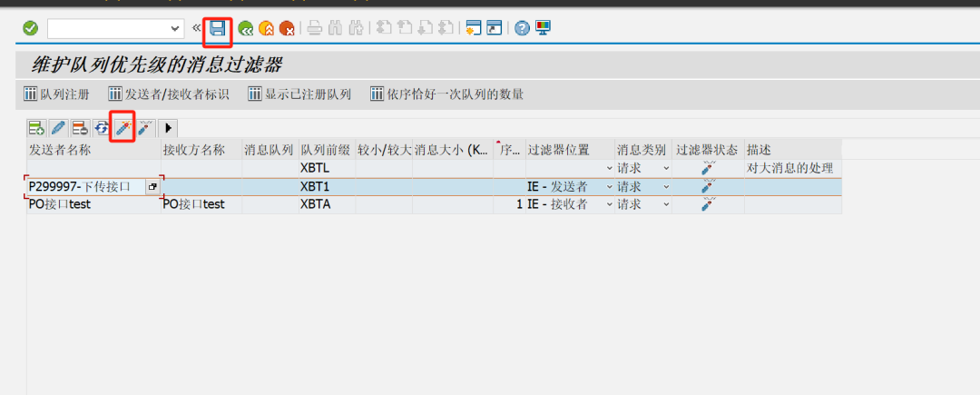The image size is (980, 395).
Task: Save the filter settings with the disk icon
Action: click(217, 28)
